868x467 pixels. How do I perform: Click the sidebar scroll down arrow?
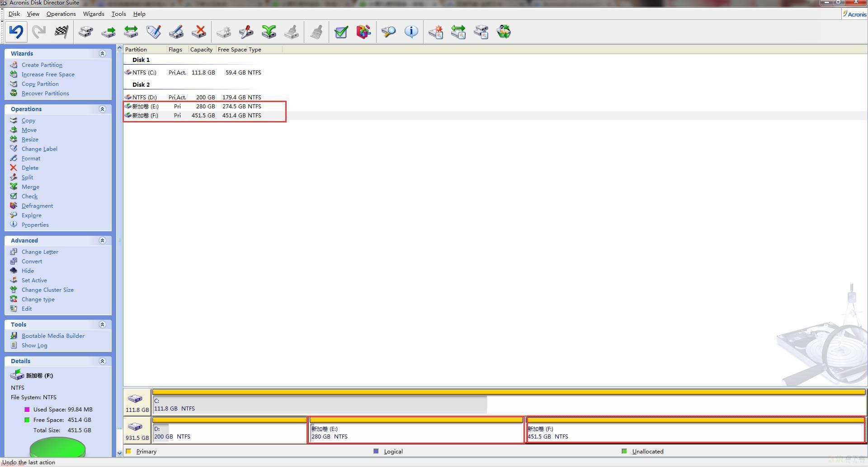[x=119, y=453]
